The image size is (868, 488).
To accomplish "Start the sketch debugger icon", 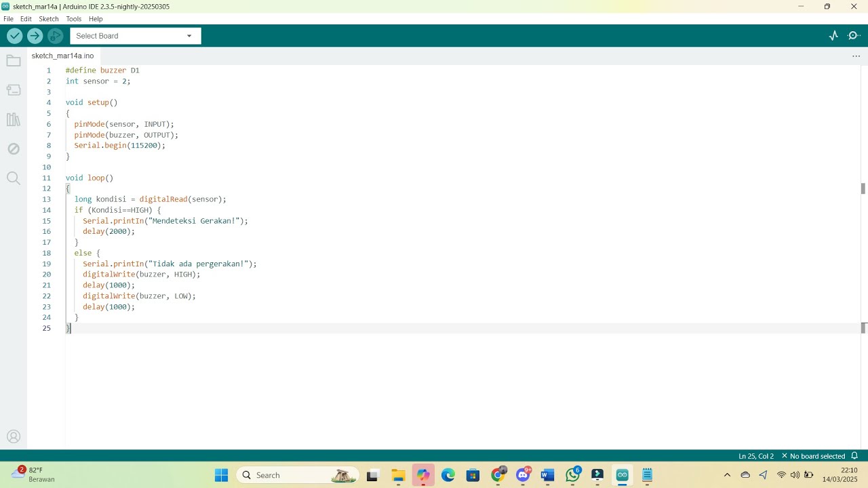I will (56, 36).
